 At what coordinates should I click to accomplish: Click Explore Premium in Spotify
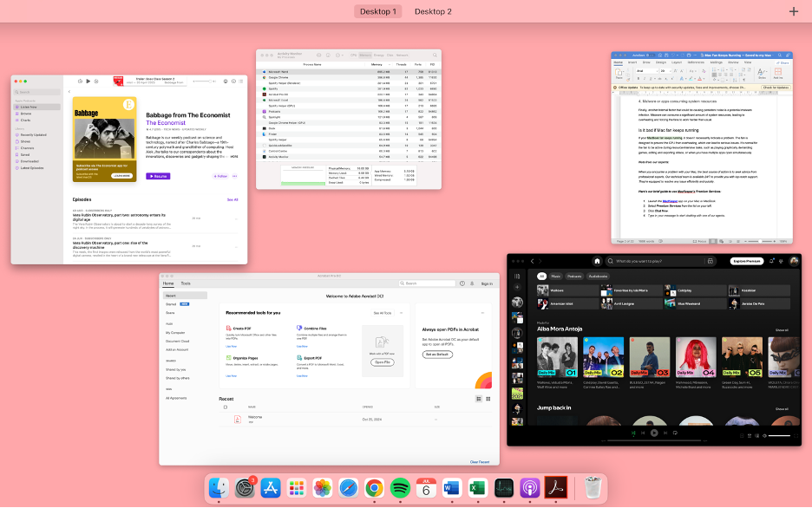(x=747, y=261)
